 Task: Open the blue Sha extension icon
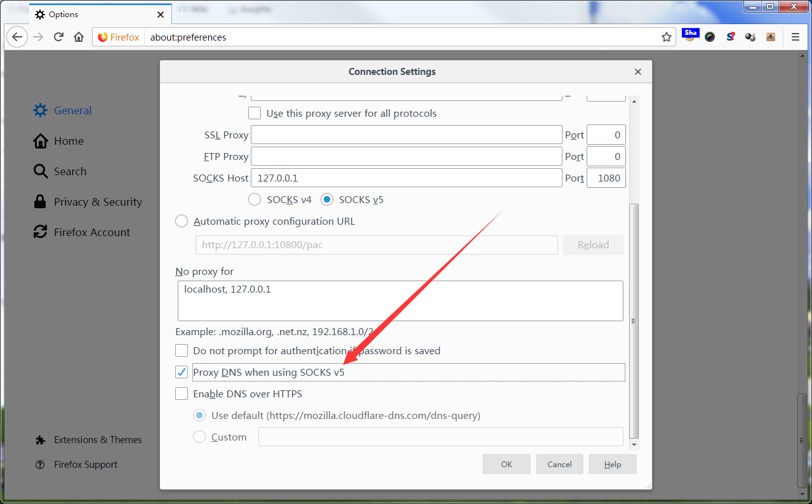click(x=690, y=35)
